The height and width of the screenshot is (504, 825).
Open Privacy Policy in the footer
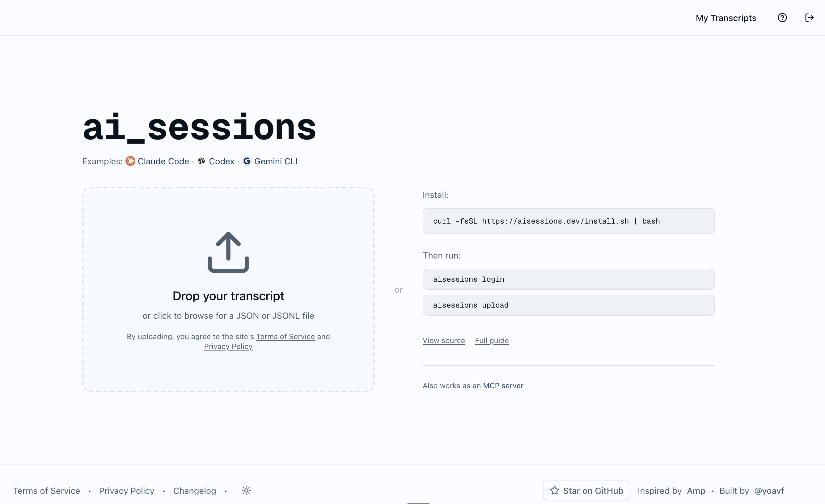(x=127, y=490)
